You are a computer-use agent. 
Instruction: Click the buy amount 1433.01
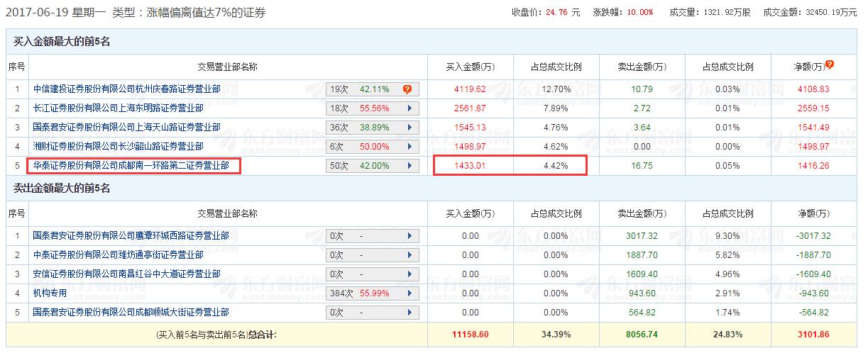point(470,166)
